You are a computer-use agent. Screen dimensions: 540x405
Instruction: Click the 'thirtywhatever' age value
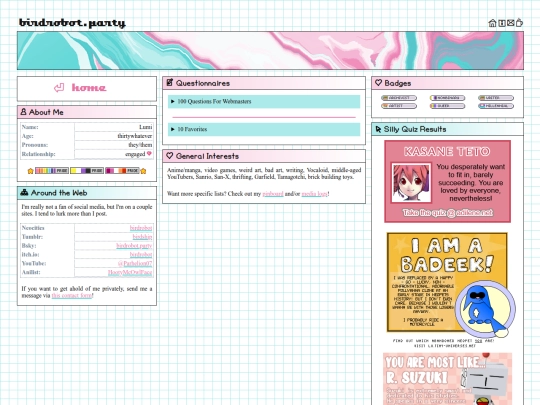pos(135,136)
